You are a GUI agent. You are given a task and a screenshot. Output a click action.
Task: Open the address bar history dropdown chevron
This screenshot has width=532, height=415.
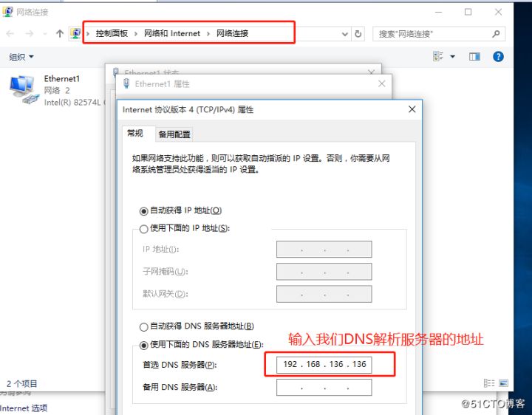(344, 34)
